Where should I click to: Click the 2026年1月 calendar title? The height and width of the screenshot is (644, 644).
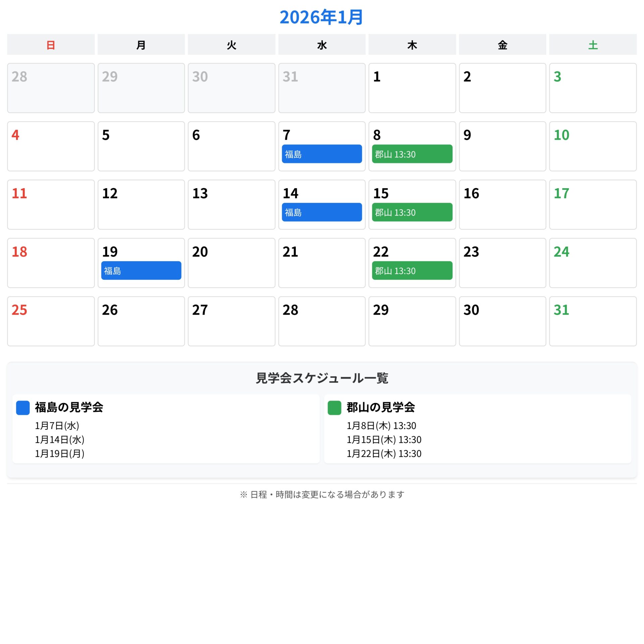pos(321,17)
